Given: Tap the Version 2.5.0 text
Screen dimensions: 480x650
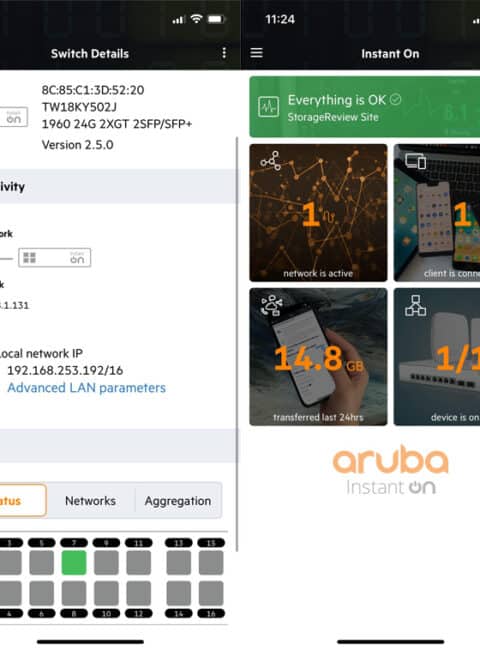Looking at the screenshot, I should 78,145.
